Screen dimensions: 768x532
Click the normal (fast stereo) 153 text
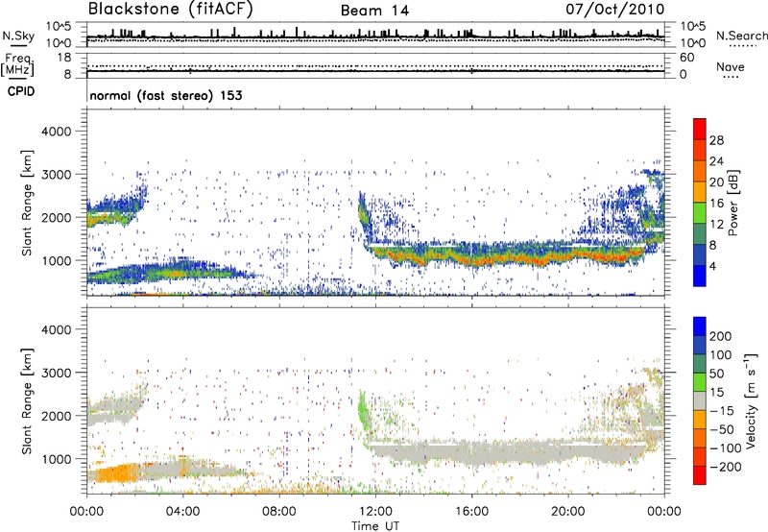166,95
